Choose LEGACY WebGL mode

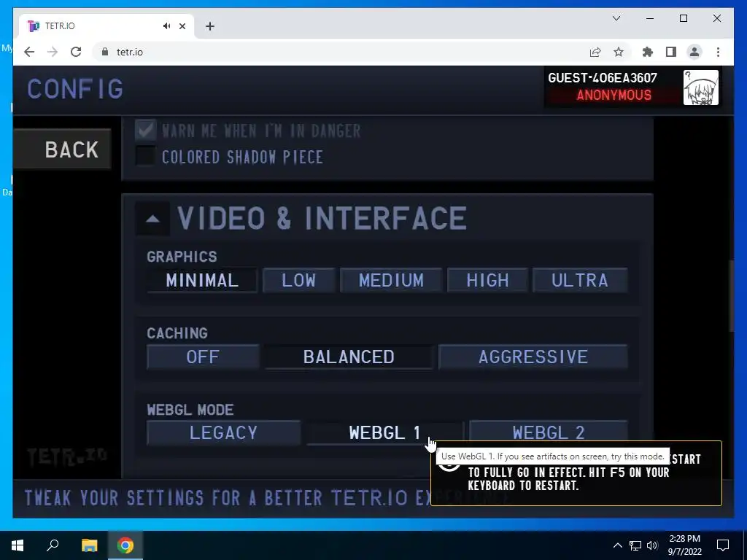223,432
